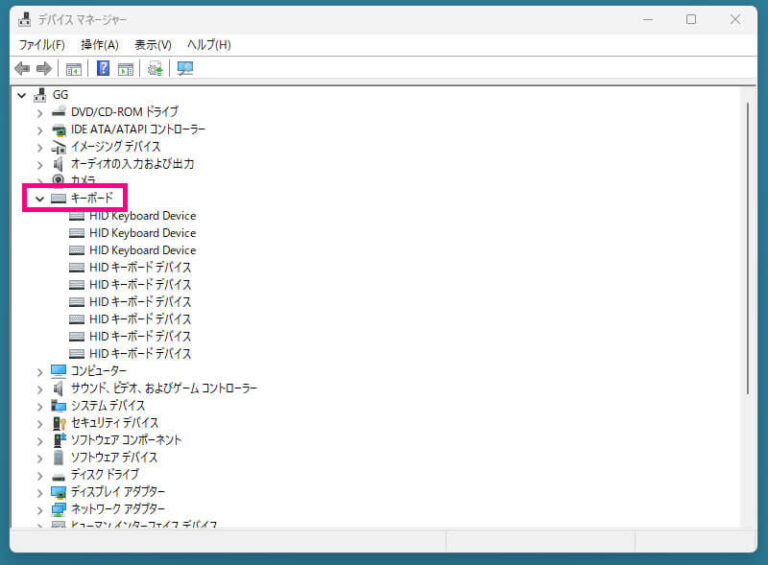Toggle the action pane toolbar icon

(x=126, y=69)
